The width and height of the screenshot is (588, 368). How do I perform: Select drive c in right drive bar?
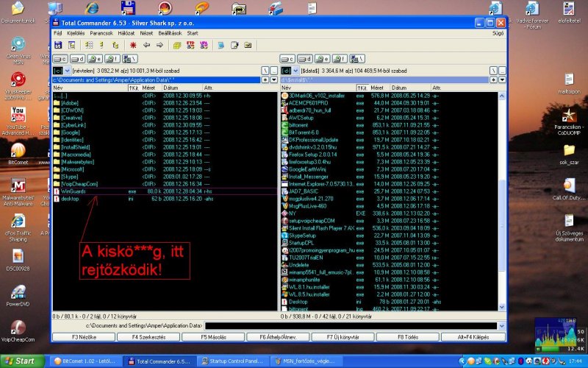coord(287,59)
